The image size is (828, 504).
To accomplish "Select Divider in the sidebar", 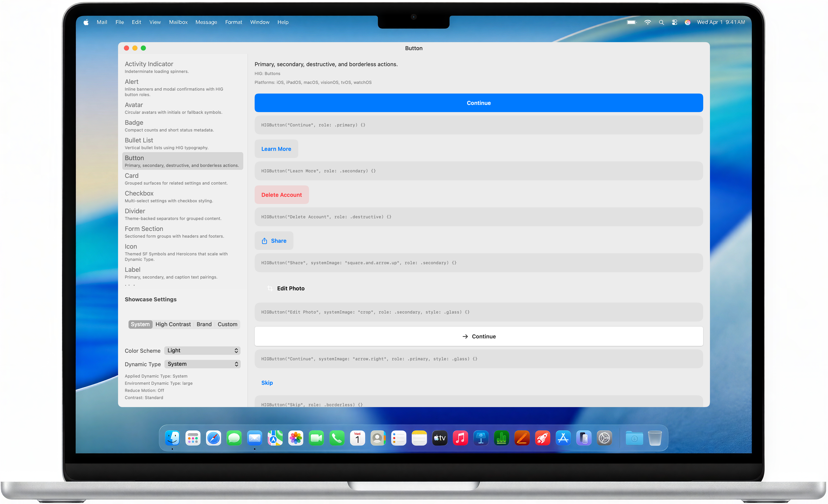I will [183, 214].
